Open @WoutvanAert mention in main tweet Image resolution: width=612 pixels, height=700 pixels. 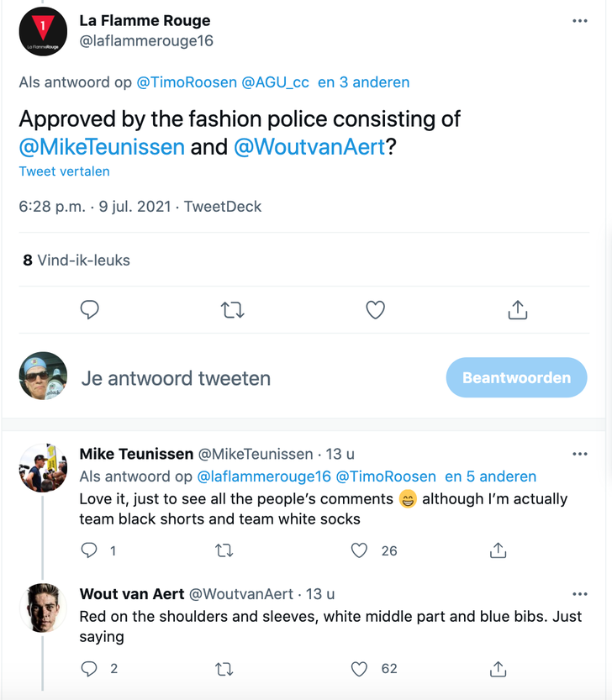pos(309,147)
